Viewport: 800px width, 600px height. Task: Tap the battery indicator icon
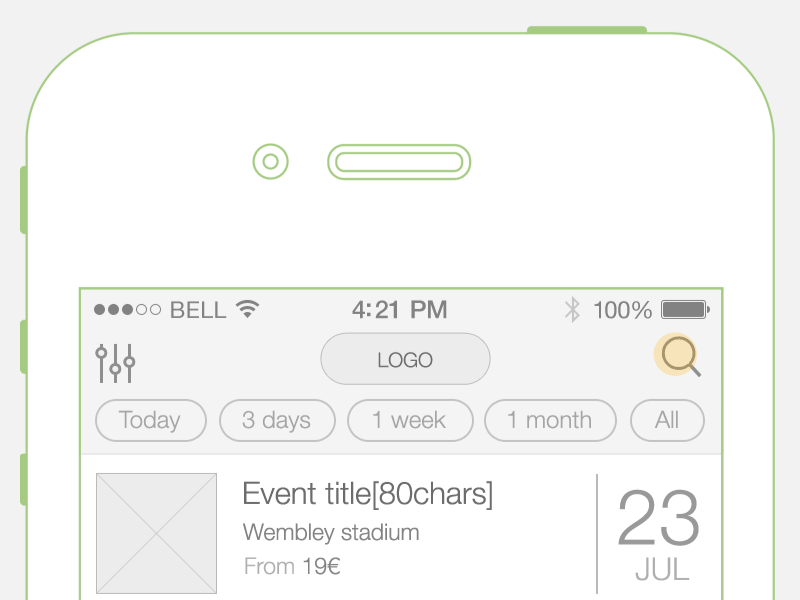685,309
